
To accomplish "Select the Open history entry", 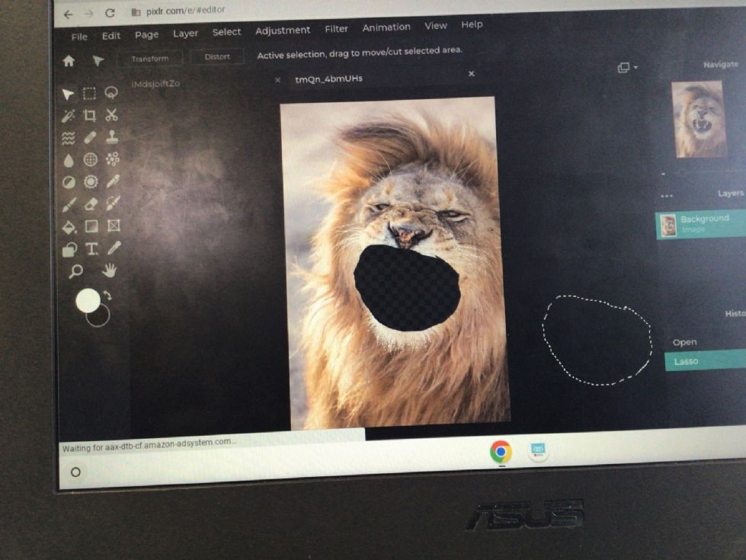I will click(684, 343).
